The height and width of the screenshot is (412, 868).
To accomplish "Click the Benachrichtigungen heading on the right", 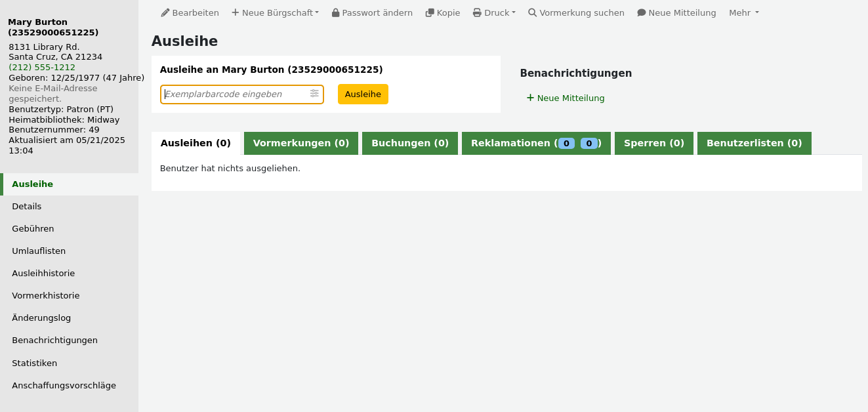I will click(576, 73).
